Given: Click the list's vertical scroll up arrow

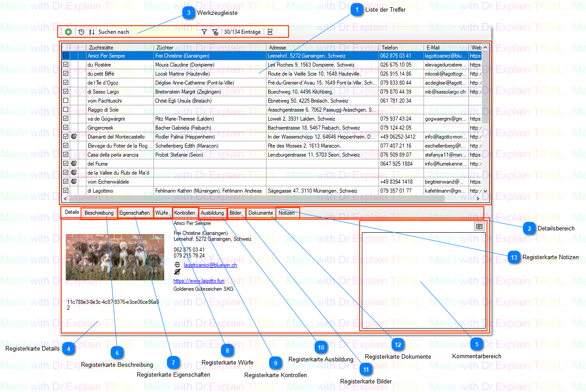Looking at the screenshot, I should click(485, 47).
